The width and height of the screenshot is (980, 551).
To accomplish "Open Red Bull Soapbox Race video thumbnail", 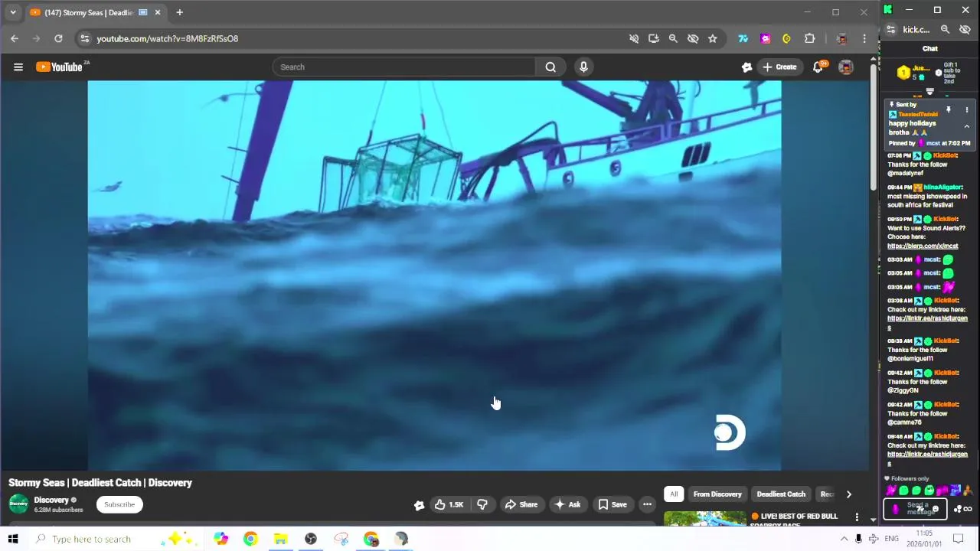I will [704, 519].
